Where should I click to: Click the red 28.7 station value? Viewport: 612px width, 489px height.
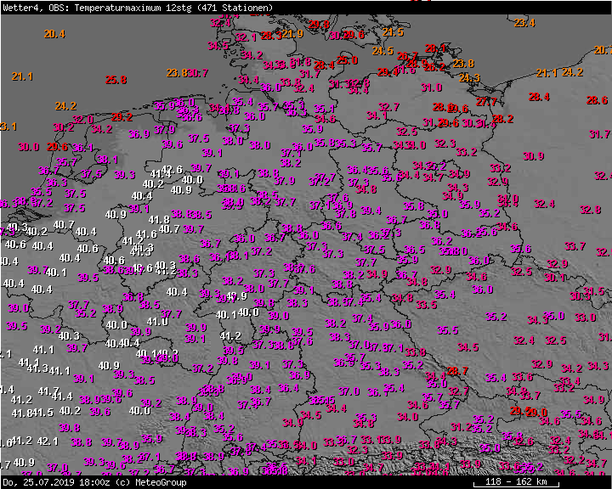click(457, 371)
